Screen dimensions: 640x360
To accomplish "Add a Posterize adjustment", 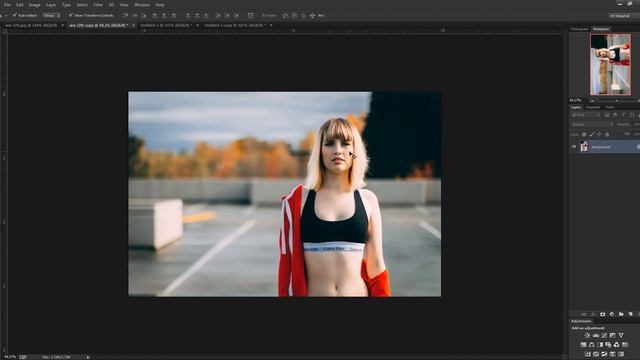I will pos(596,354).
